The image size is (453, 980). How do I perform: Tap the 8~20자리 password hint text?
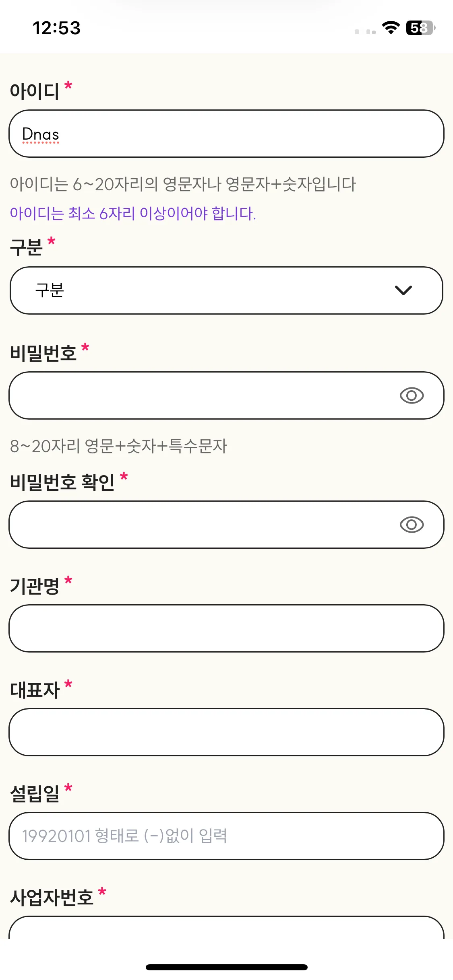pyautogui.click(x=119, y=446)
